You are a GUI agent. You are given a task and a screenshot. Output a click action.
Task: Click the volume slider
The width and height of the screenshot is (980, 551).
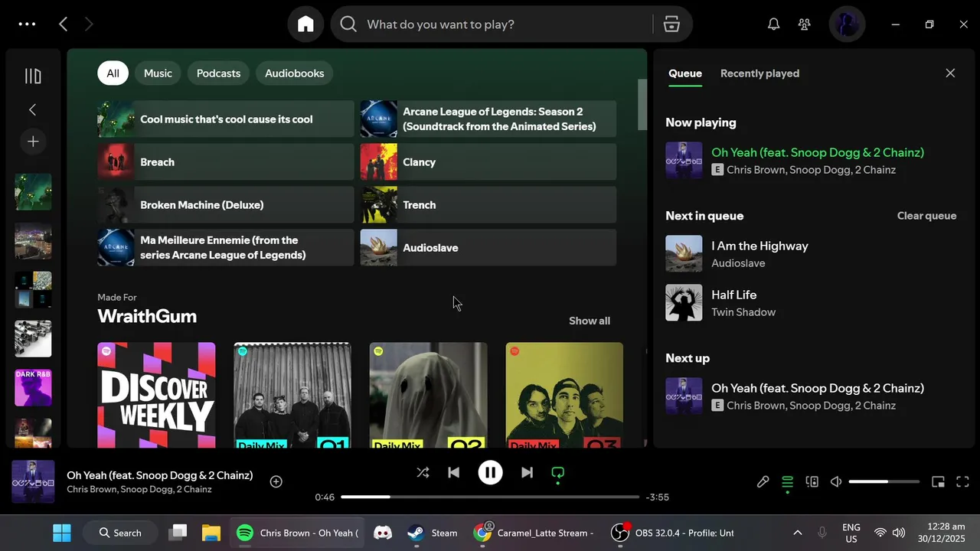pyautogui.click(x=884, y=481)
